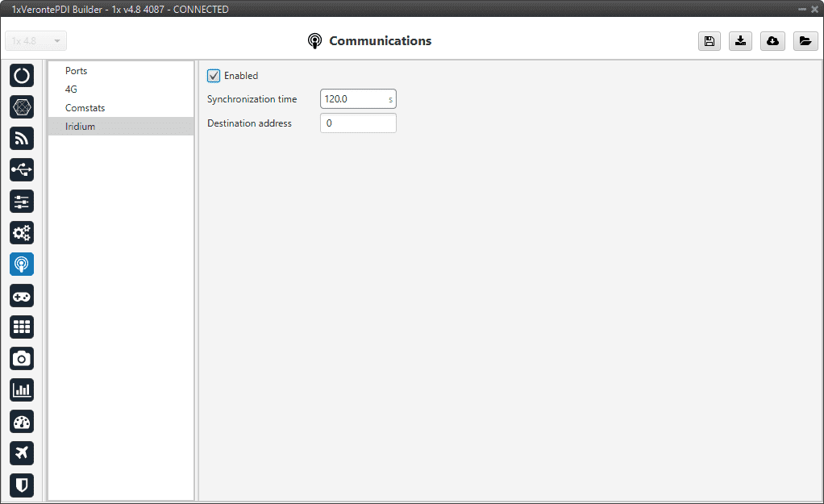Open the sliders settings sidebar icon
This screenshot has width=824, height=504.
[x=22, y=202]
